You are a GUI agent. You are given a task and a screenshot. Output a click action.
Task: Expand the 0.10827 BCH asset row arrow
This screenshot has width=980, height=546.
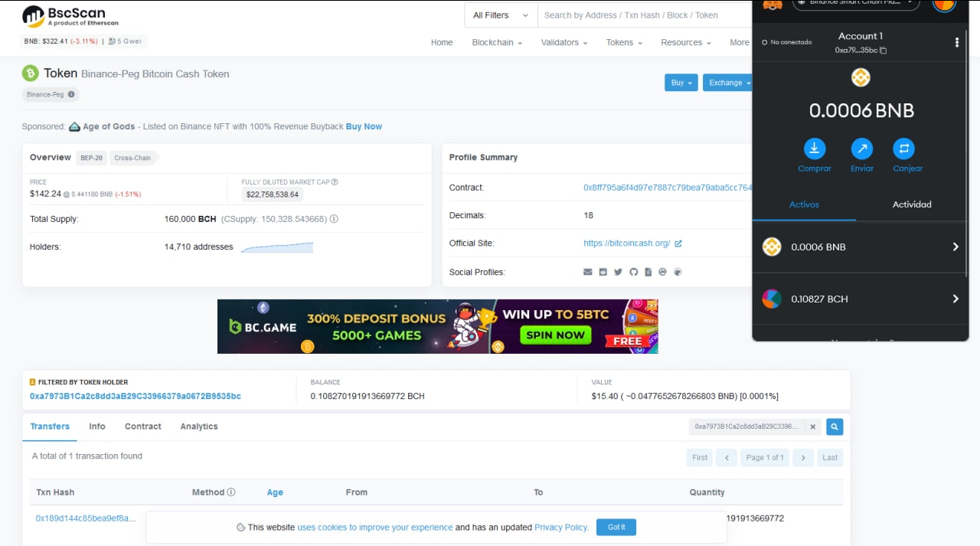click(955, 299)
